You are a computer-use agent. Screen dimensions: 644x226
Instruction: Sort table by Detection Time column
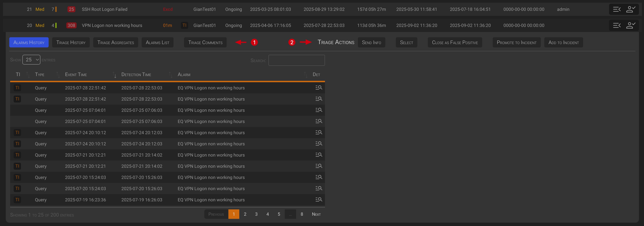136,75
